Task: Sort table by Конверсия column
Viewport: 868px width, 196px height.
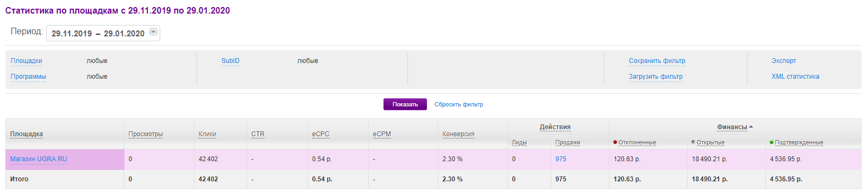Action: [458, 134]
